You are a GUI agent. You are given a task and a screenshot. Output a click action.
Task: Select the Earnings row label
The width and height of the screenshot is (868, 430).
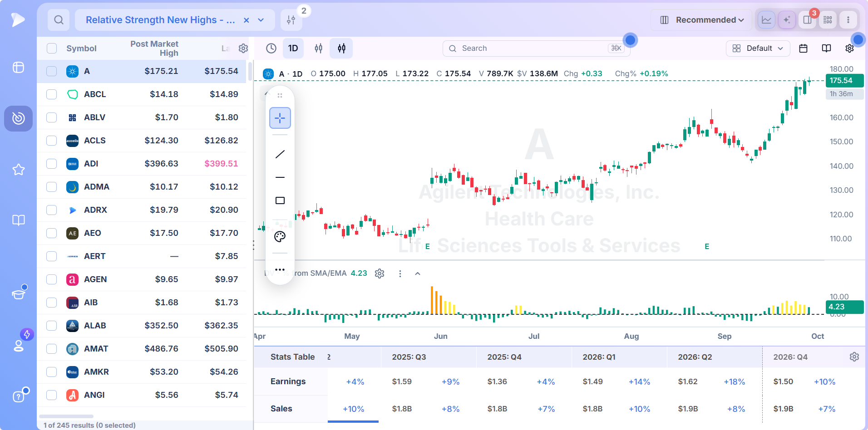click(288, 381)
